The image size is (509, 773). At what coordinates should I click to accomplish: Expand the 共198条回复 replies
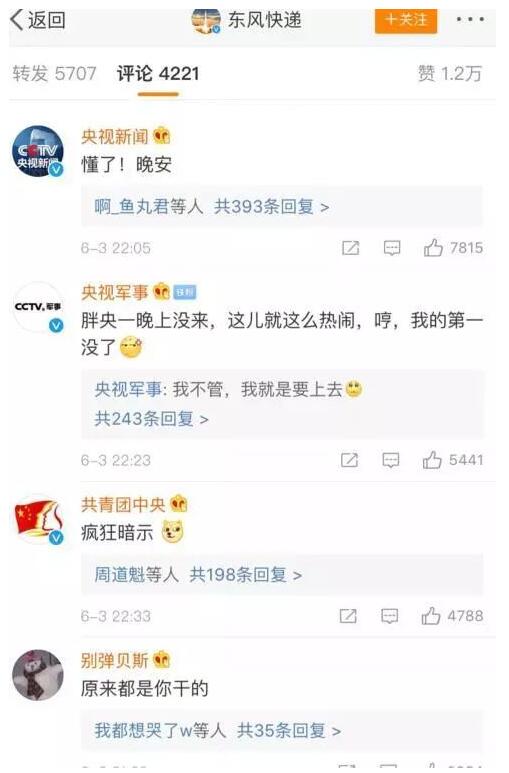[246, 574]
